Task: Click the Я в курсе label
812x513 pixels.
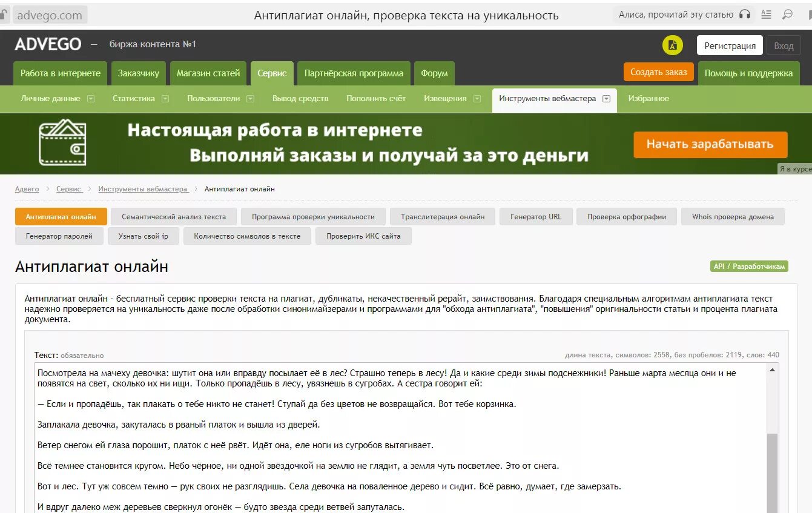Action: pyautogui.click(x=794, y=169)
